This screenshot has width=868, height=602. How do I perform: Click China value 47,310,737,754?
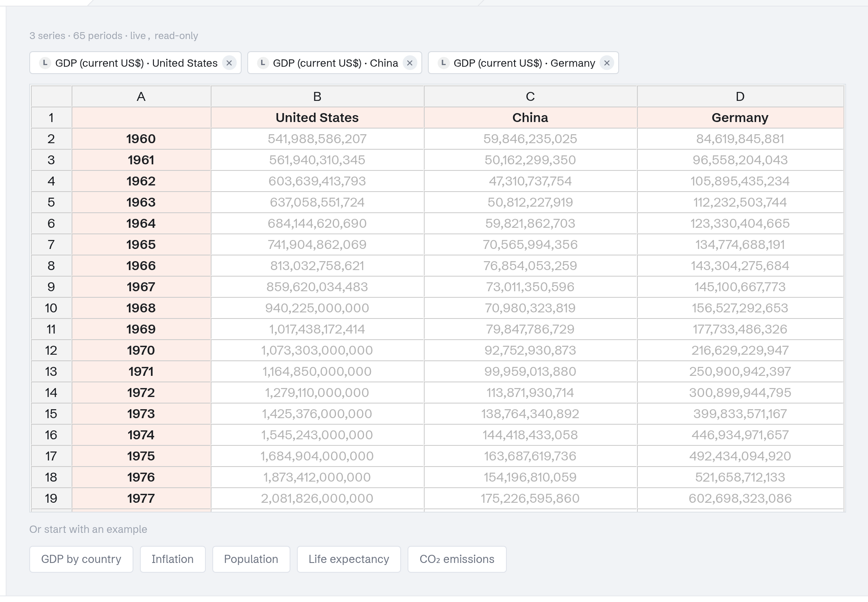[x=530, y=181]
